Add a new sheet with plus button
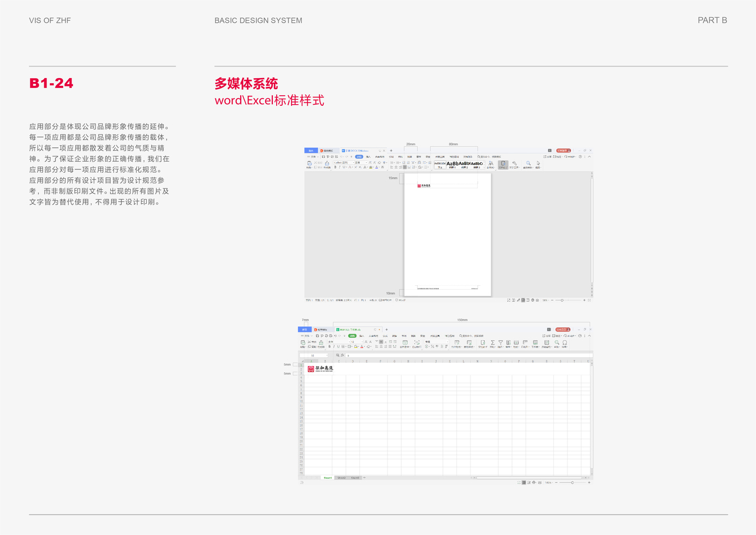Image resolution: width=756 pixels, height=535 pixels. point(365,477)
